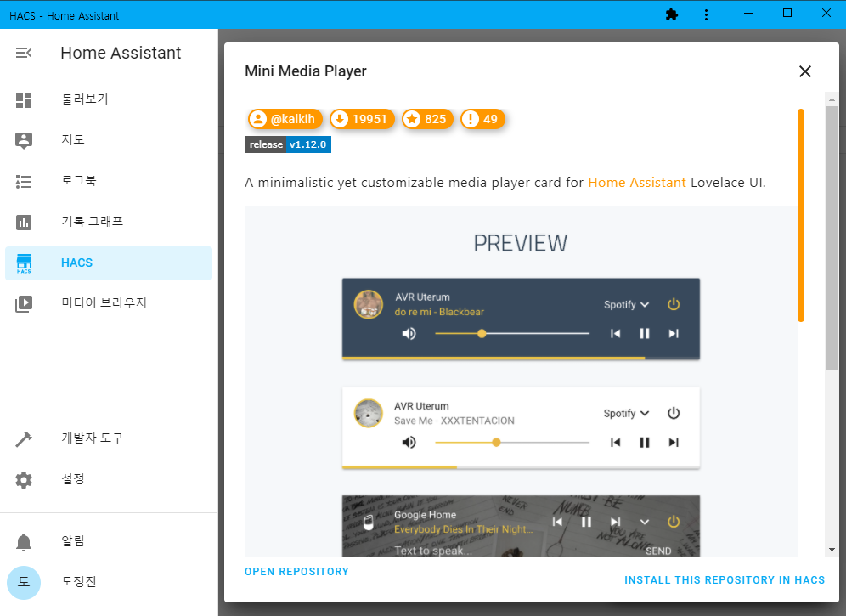
Task: Toggle power on the dark AVR Uterum card
Action: 674,304
